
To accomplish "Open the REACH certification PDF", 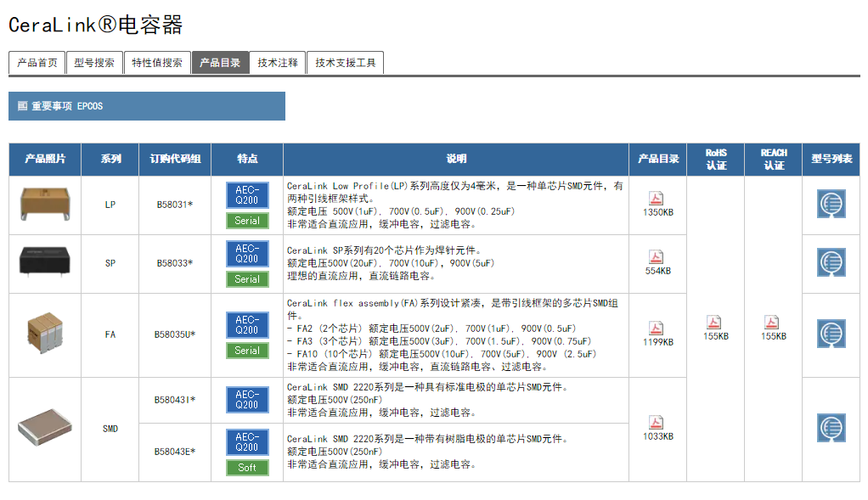I will pyautogui.click(x=772, y=323).
